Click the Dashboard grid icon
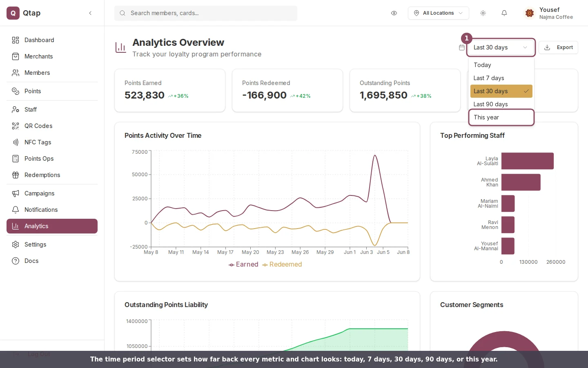This screenshot has height=368, width=588. [x=16, y=40]
